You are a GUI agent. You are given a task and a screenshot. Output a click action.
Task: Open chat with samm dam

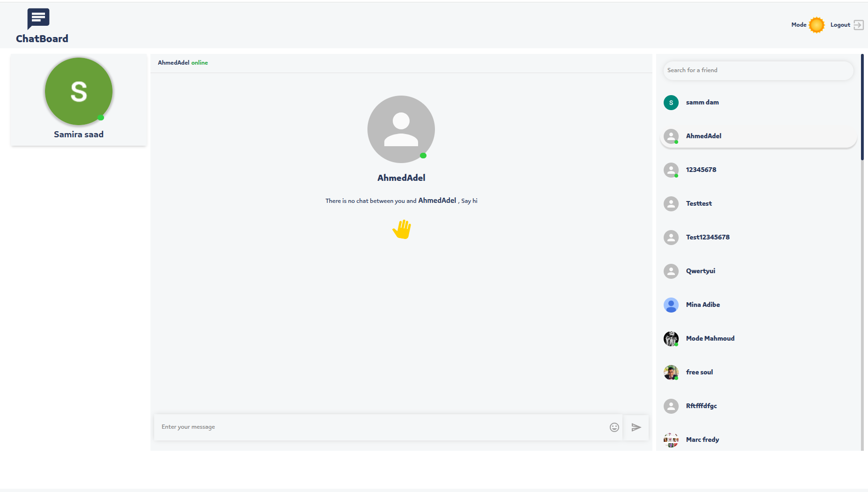tap(702, 103)
